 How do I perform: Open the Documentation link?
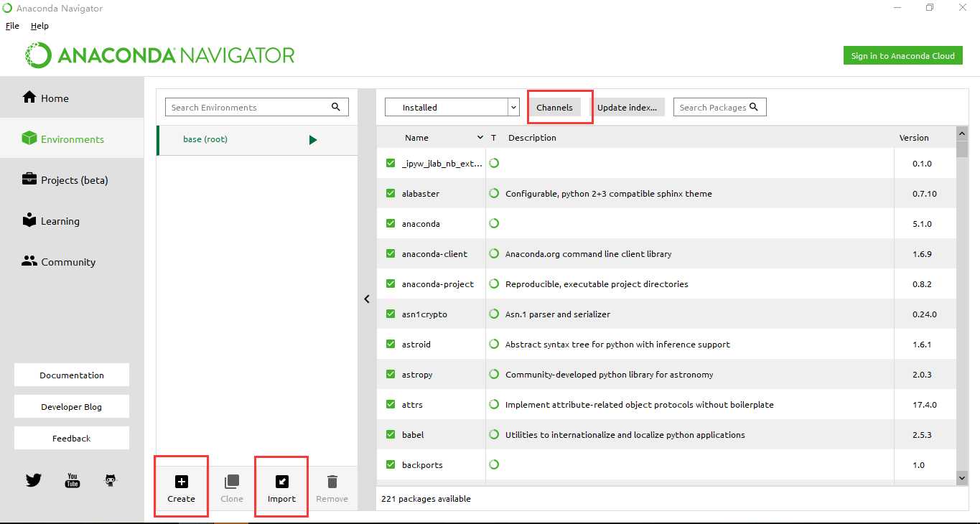coord(72,375)
